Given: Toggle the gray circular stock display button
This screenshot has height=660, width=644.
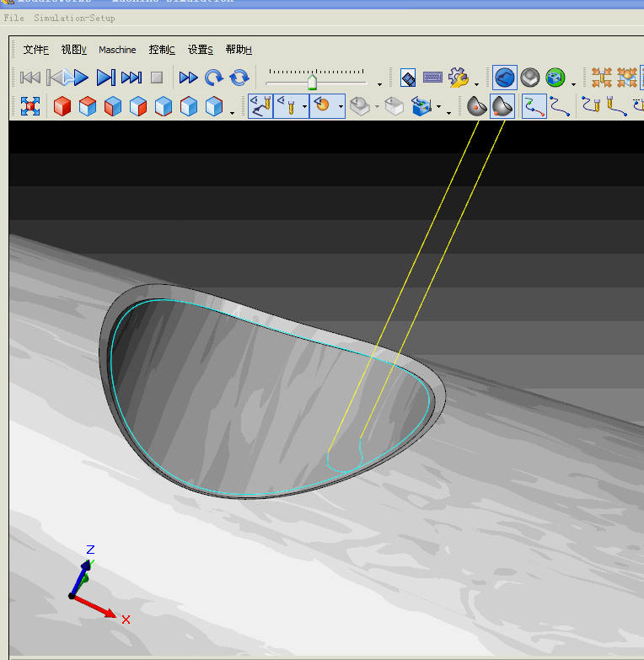Looking at the screenshot, I should [x=530, y=78].
